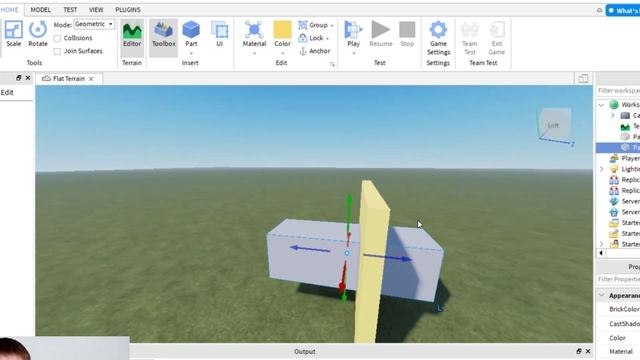This screenshot has height=360, width=640.
Task: Switch to the VIEW ribbon tab
Action: (96, 9)
